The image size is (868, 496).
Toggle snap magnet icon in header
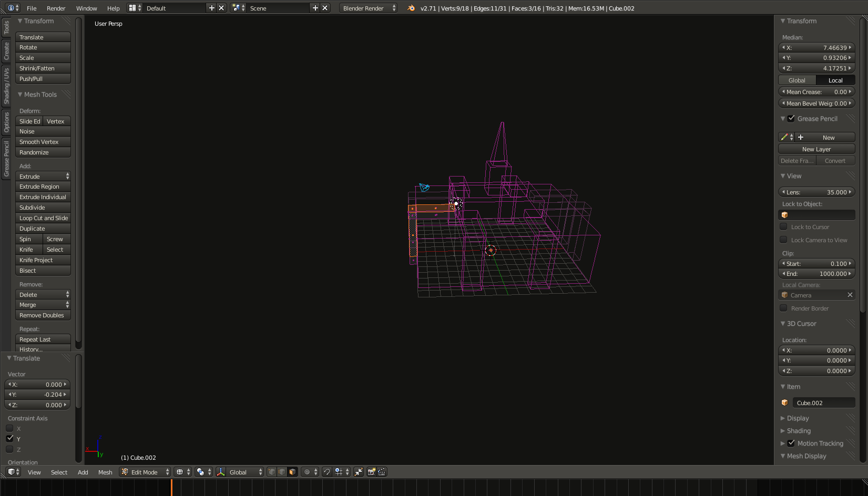click(x=326, y=472)
